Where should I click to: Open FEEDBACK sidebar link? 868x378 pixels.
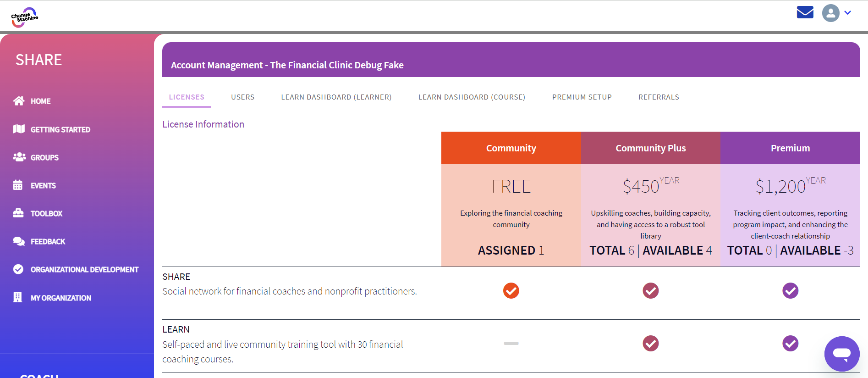point(48,242)
